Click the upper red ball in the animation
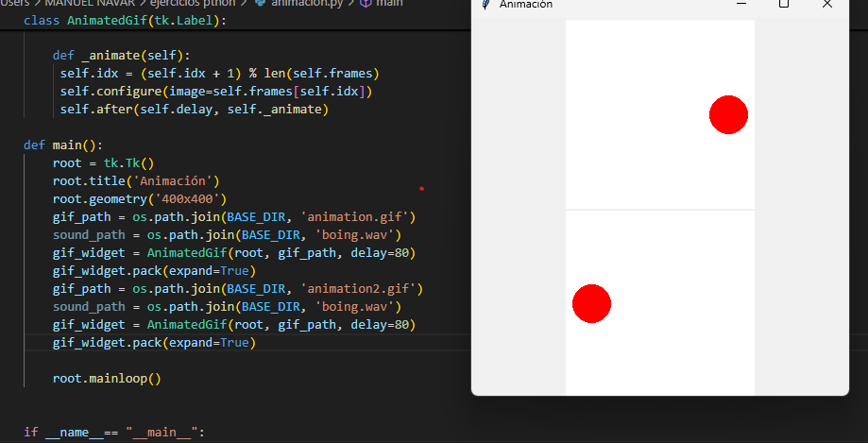The width and height of the screenshot is (868, 443). coord(728,114)
